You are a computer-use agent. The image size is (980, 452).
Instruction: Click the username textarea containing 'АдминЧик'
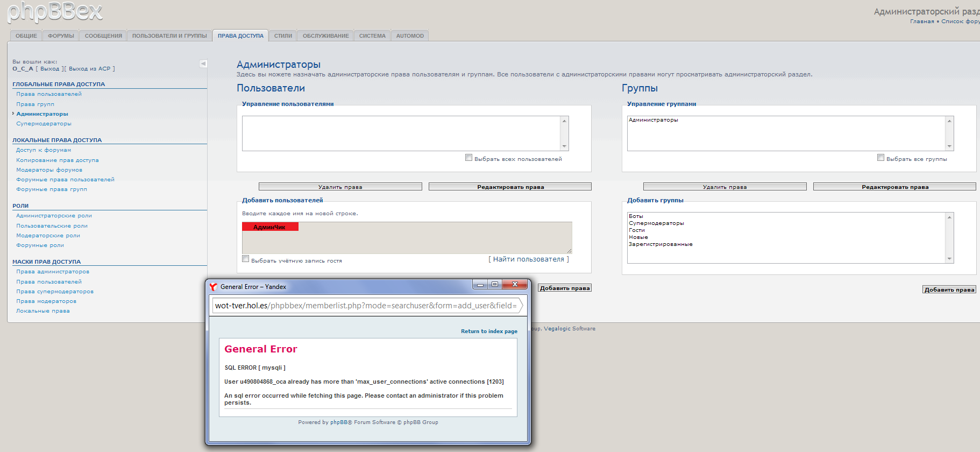(x=407, y=238)
